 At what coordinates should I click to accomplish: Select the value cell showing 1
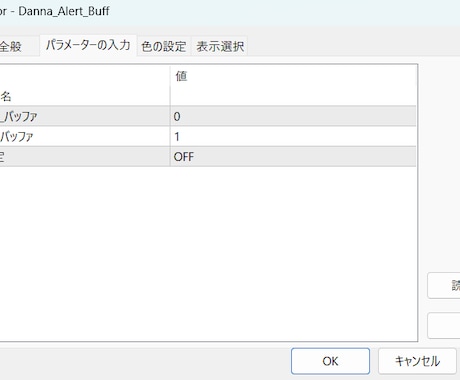[x=293, y=136]
